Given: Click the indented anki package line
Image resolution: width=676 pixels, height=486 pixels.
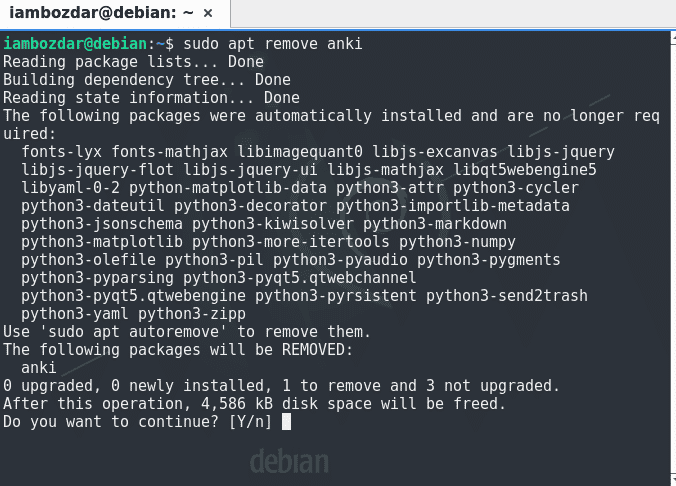Looking at the screenshot, I should [x=39, y=368].
